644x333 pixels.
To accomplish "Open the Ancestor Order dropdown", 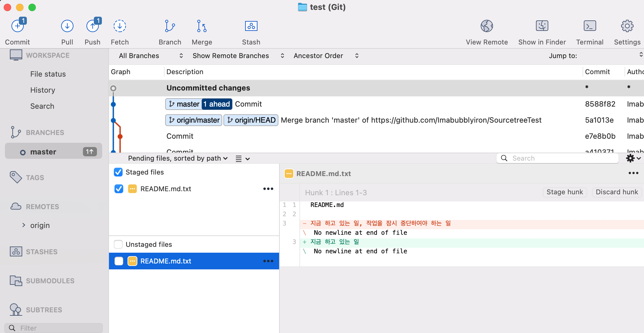I will pyautogui.click(x=326, y=56).
